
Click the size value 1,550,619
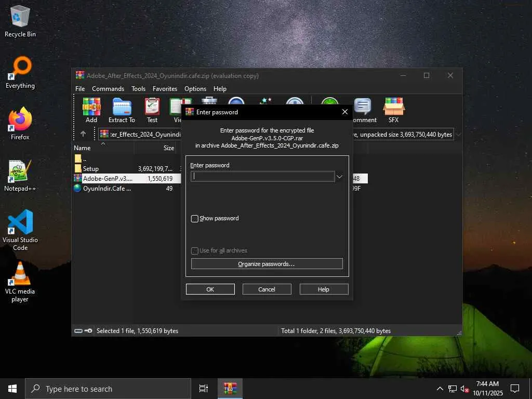160,179
